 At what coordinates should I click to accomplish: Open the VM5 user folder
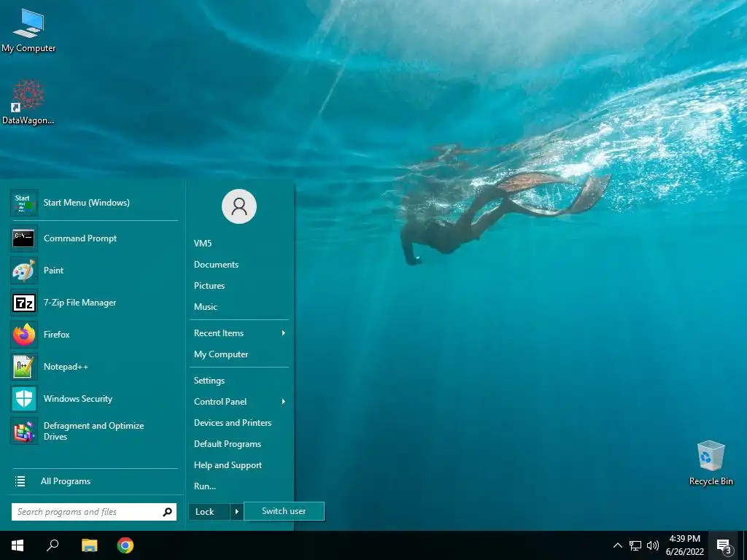[203, 244]
